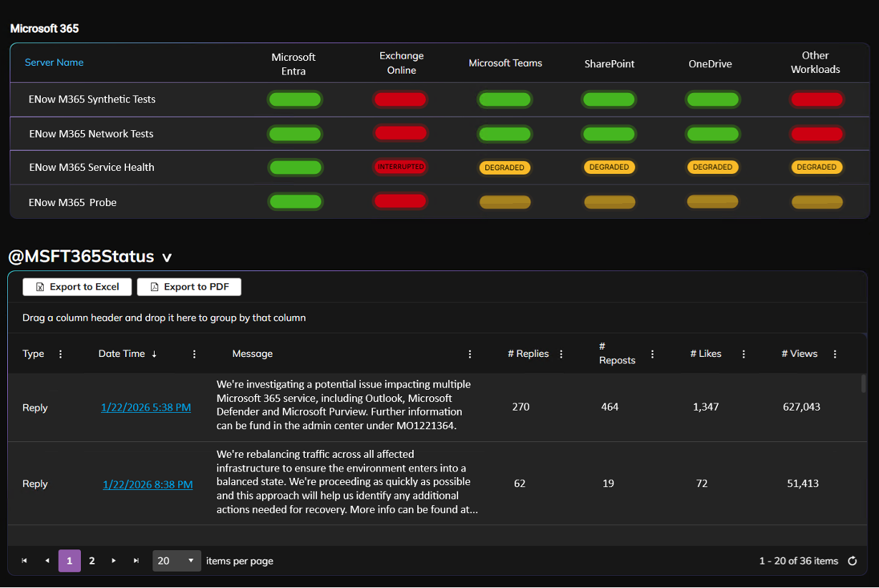Go to last page using the pagination icon
The image size is (879, 588).
coord(136,561)
